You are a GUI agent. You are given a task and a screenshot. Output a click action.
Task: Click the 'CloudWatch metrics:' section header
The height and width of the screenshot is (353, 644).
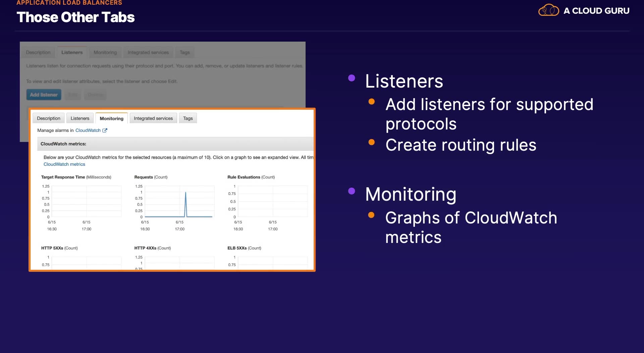tap(175, 144)
